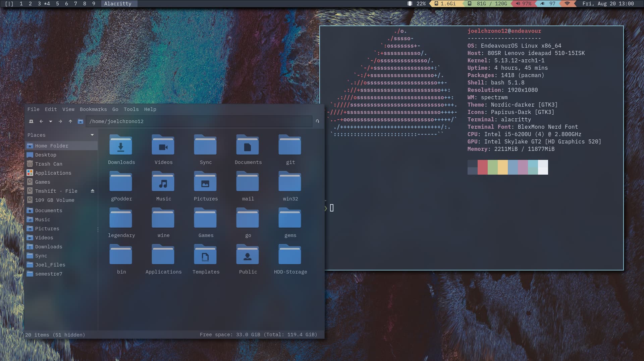Click the Fri, Aug 20 13:00 clock
Viewport: 644px width, 361px height.
pyautogui.click(x=608, y=4)
